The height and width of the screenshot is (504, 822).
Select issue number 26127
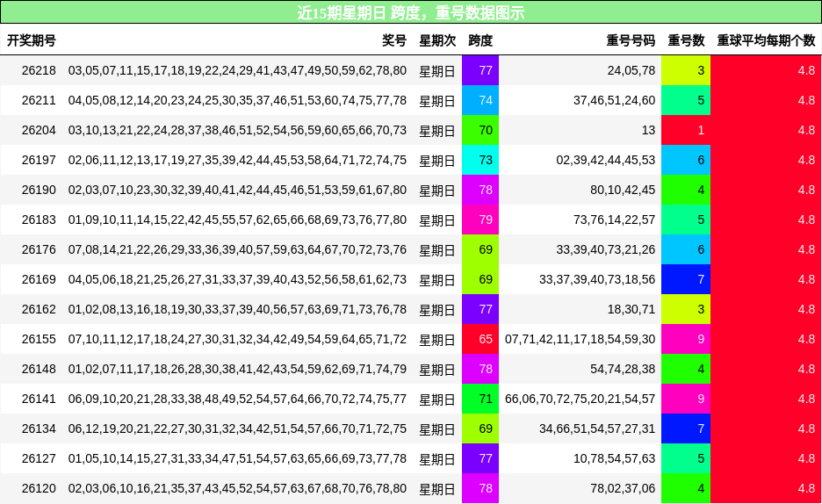(39, 459)
